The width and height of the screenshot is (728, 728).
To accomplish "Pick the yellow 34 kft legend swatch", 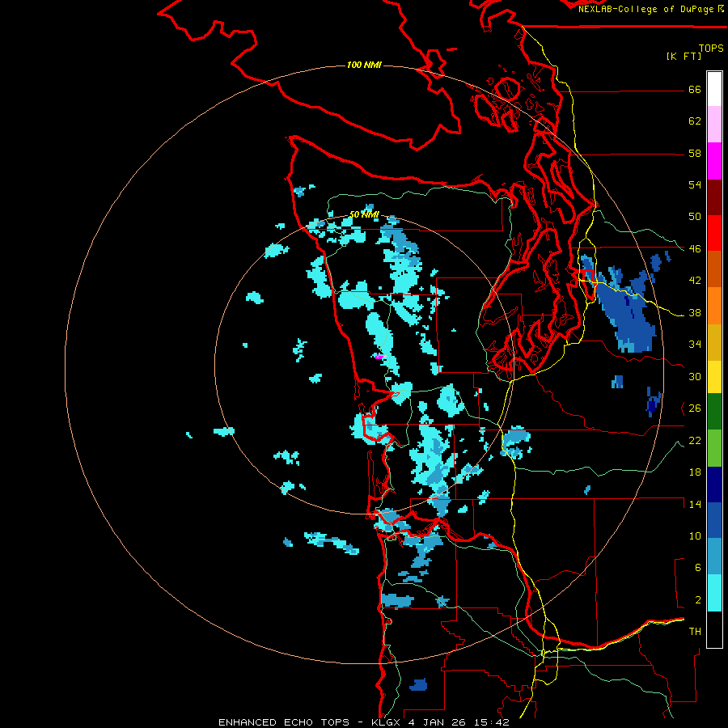I will coord(714,377).
